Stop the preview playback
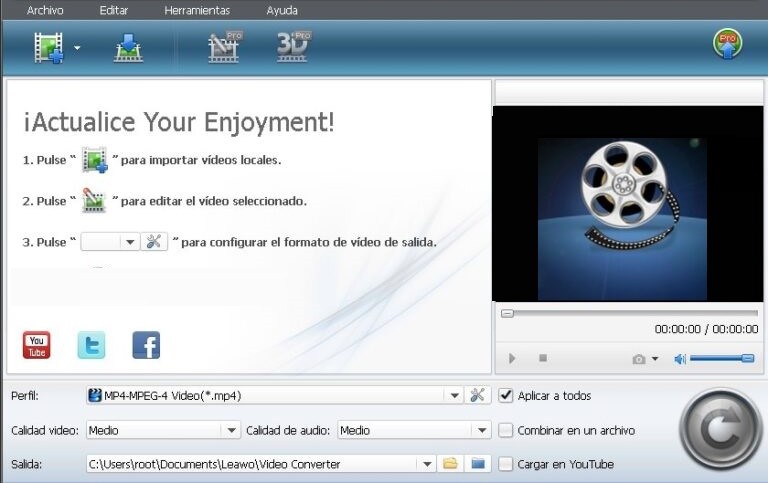The image size is (768, 483). [x=543, y=358]
